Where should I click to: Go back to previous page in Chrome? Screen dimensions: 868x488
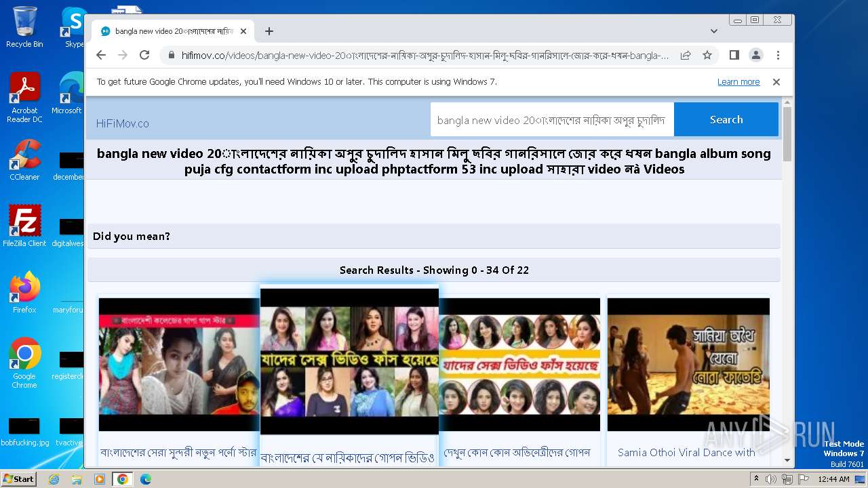pos(101,55)
